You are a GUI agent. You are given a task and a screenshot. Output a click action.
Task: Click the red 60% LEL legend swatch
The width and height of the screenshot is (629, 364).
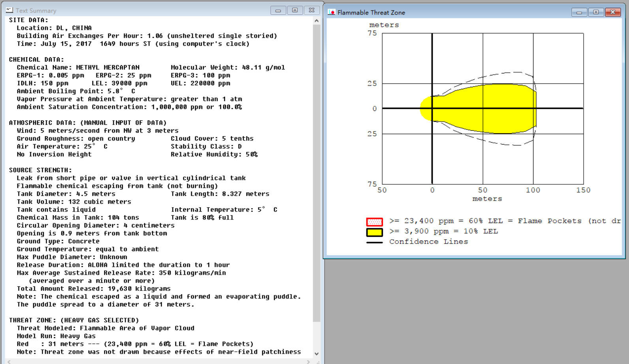[x=374, y=221]
